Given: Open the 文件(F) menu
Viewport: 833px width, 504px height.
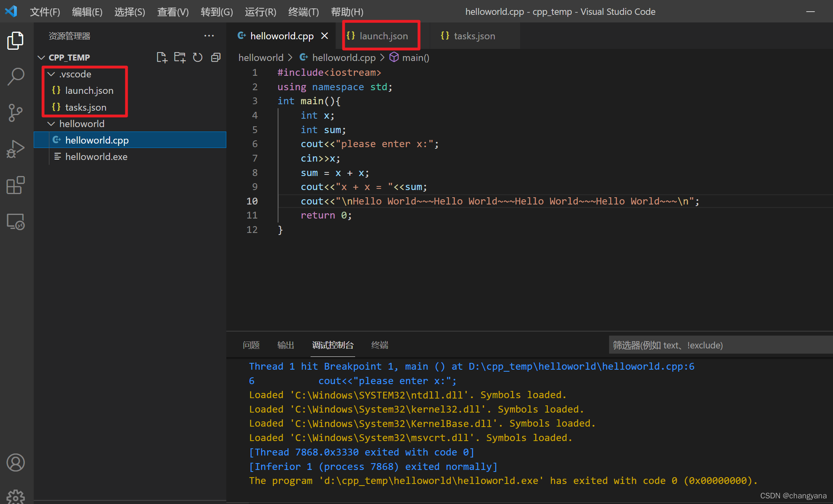Looking at the screenshot, I should [x=45, y=12].
